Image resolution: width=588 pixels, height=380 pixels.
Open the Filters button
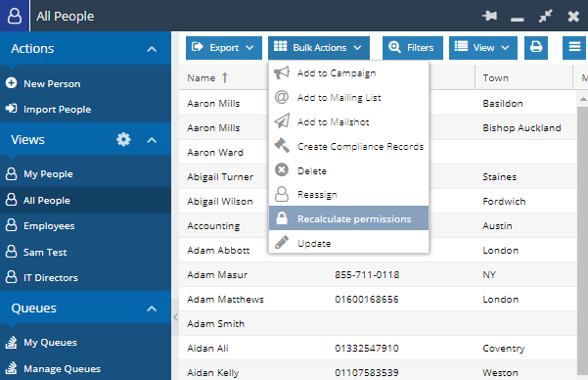click(x=413, y=48)
